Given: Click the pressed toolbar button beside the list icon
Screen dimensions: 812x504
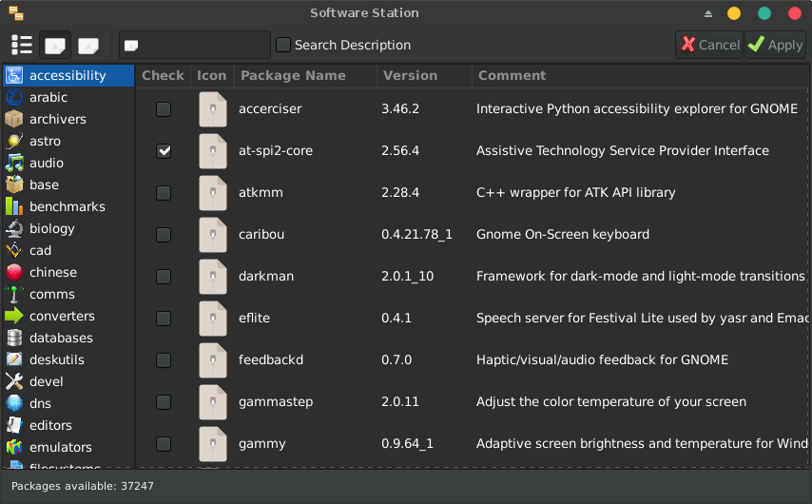Looking at the screenshot, I should (x=55, y=46).
